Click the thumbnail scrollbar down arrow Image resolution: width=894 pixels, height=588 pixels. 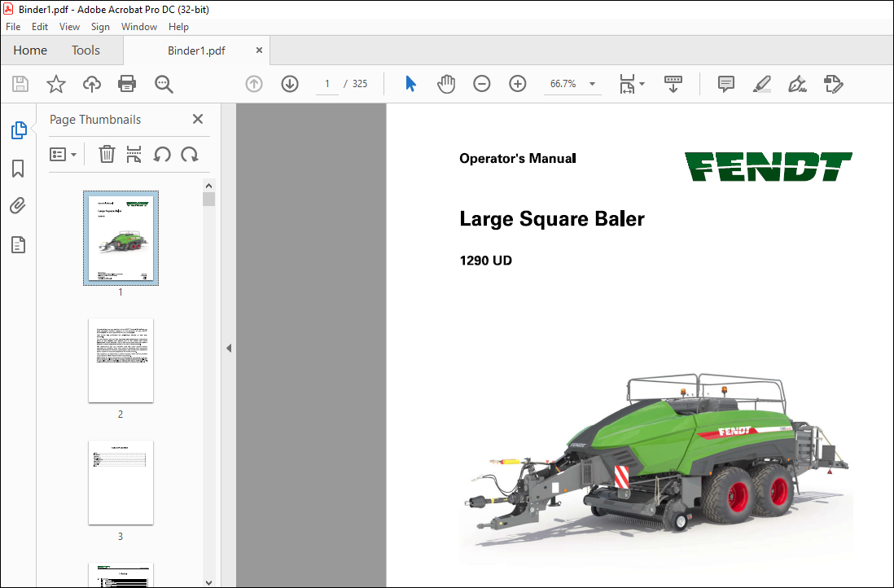coord(208,582)
